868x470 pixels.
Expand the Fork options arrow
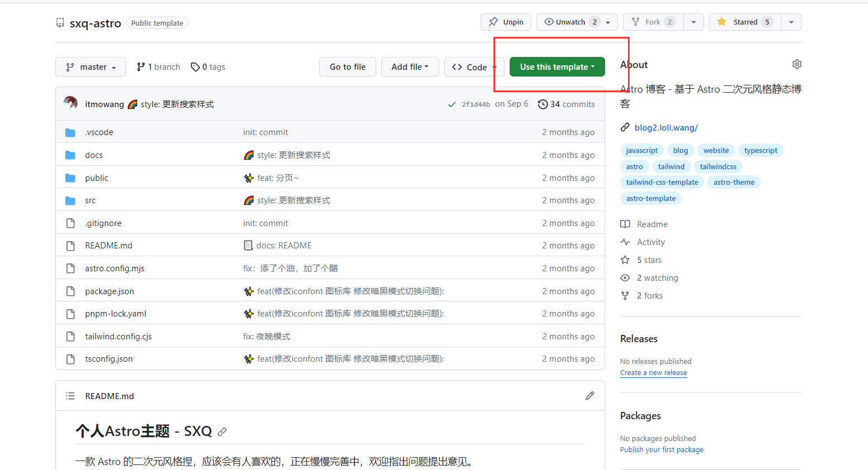point(694,22)
